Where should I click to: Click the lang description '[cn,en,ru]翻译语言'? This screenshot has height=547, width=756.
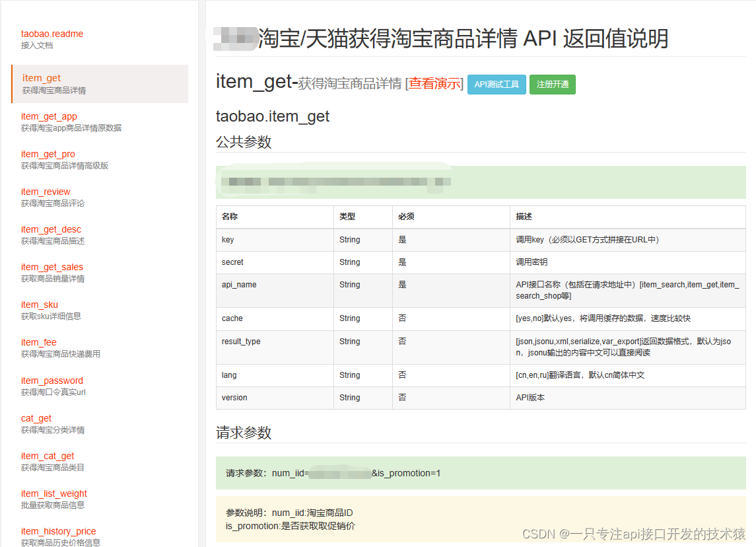point(628,375)
